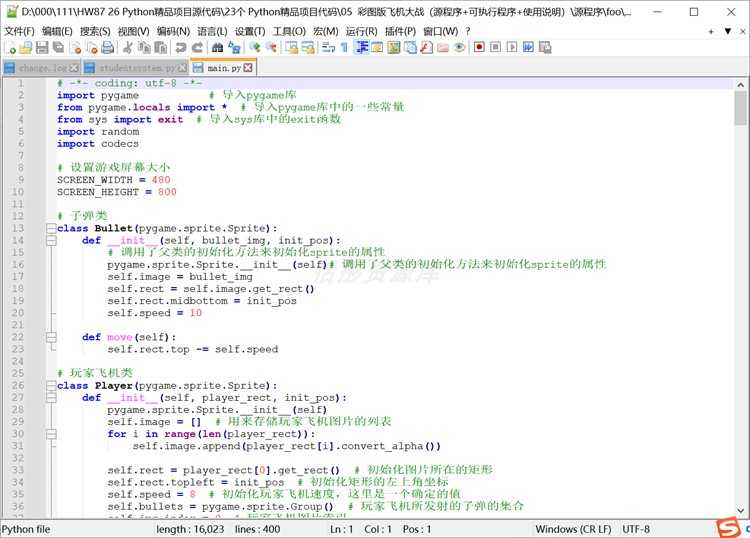Image resolution: width=750 pixels, height=538 pixels.
Task: Open a file using the folder icon
Action: (x=26, y=47)
